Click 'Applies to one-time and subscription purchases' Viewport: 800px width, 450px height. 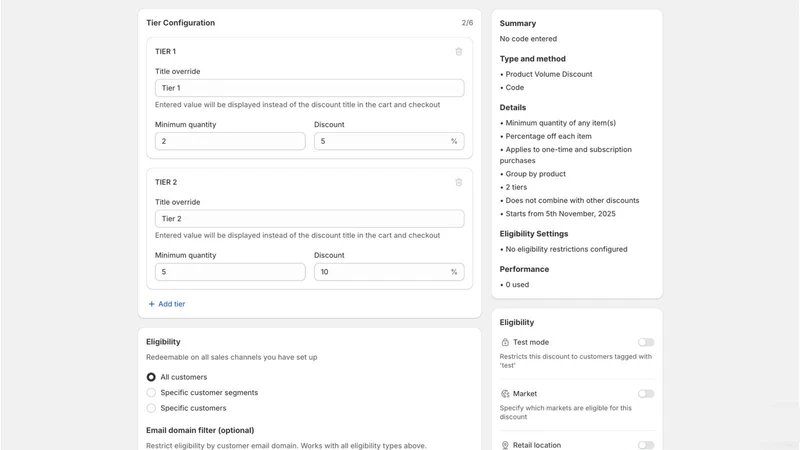[x=566, y=155]
